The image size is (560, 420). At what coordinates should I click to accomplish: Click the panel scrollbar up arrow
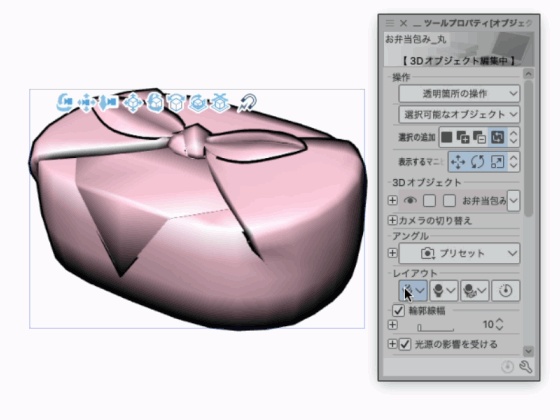[529, 74]
